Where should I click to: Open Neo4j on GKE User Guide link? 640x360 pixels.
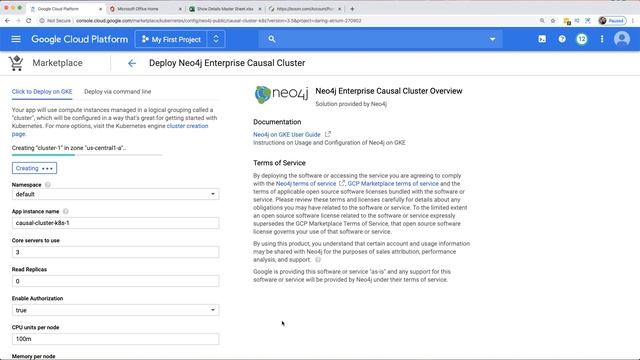[x=287, y=134]
